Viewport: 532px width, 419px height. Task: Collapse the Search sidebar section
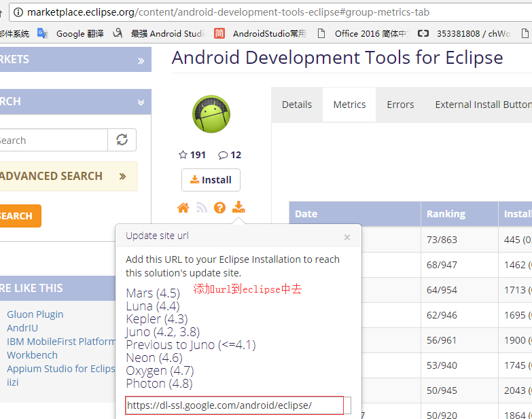pos(75,102)
